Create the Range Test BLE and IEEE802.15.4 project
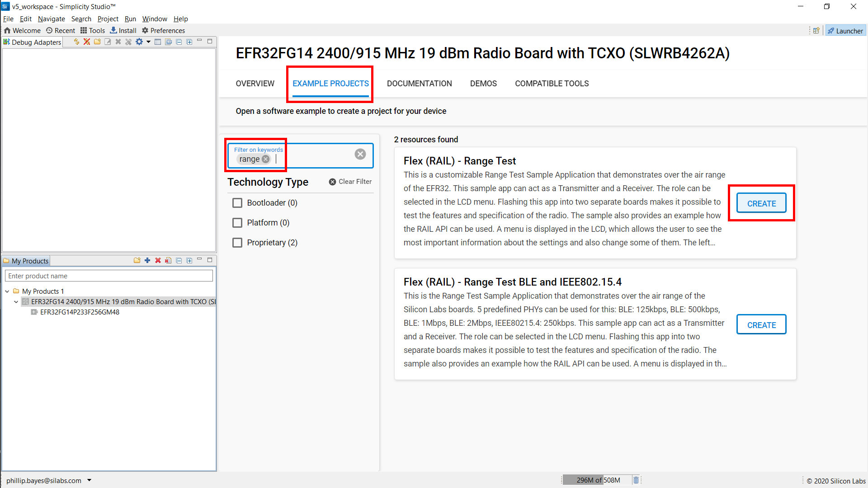This screenshot has height=488, width=868. click(761, 325)
